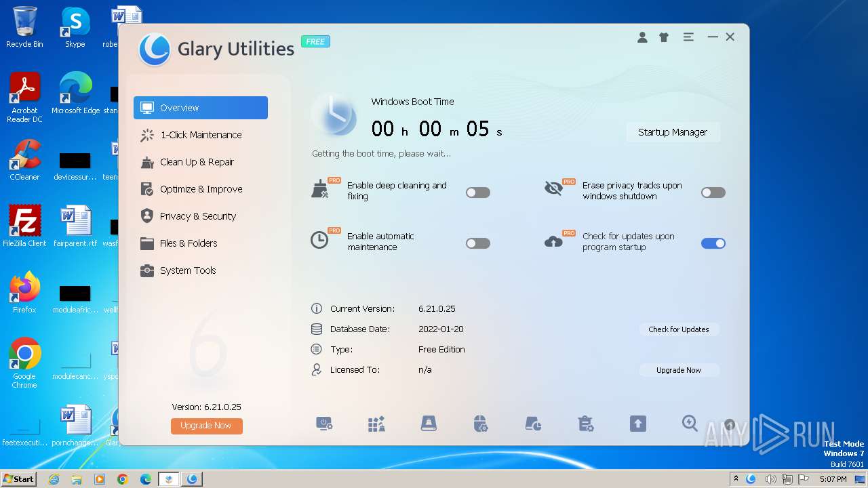Click the CCleaner desktop shortcut
868x488 pixels.
(24, 160)
